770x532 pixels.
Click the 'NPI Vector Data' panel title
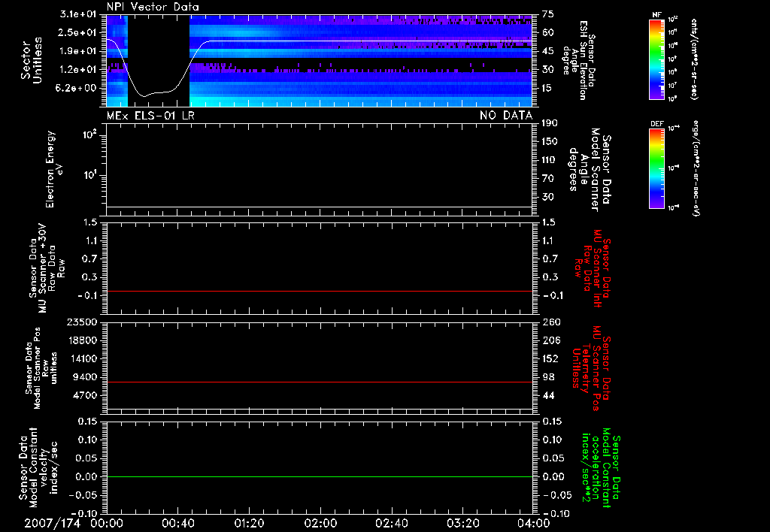coord(153,7)
